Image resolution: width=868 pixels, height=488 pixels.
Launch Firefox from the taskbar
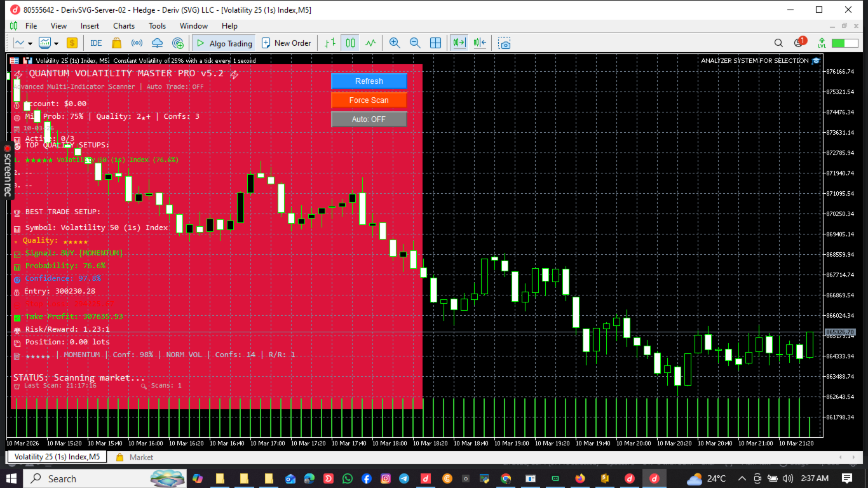coord(580,478)
